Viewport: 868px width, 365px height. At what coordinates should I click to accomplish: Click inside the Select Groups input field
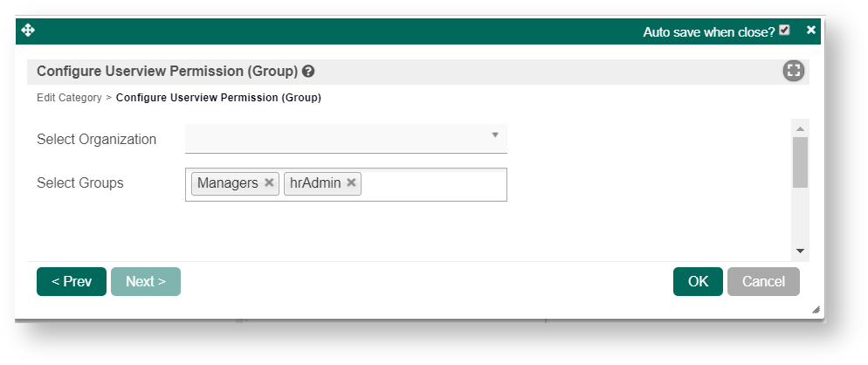click(x=432, y=184)
